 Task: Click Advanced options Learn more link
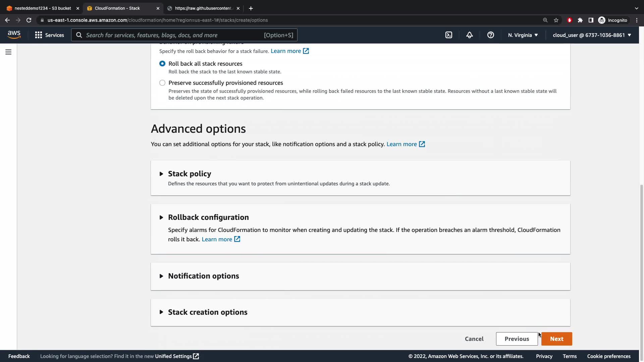pyautogui.click(x=406, y=144)
